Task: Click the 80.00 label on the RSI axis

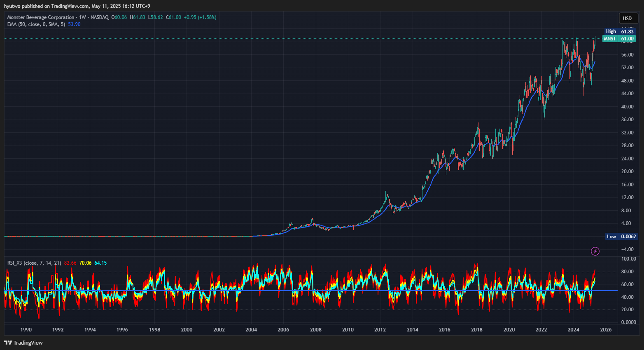Action: 627,272
